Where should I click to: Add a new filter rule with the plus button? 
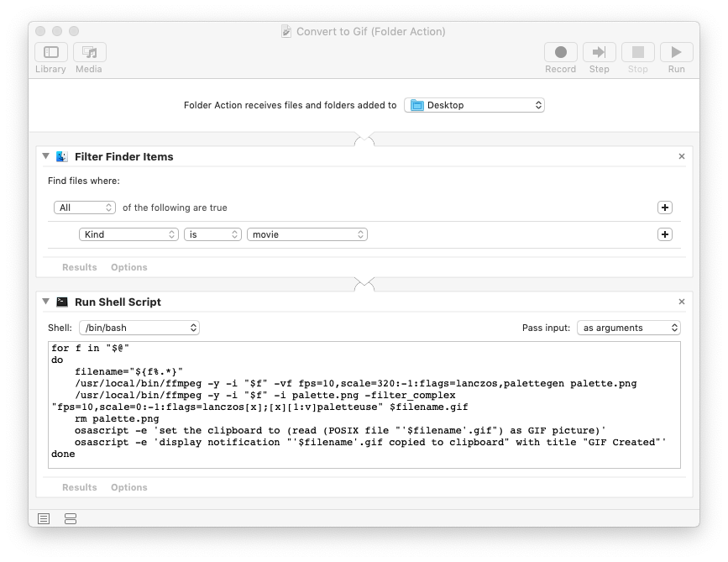664,234
